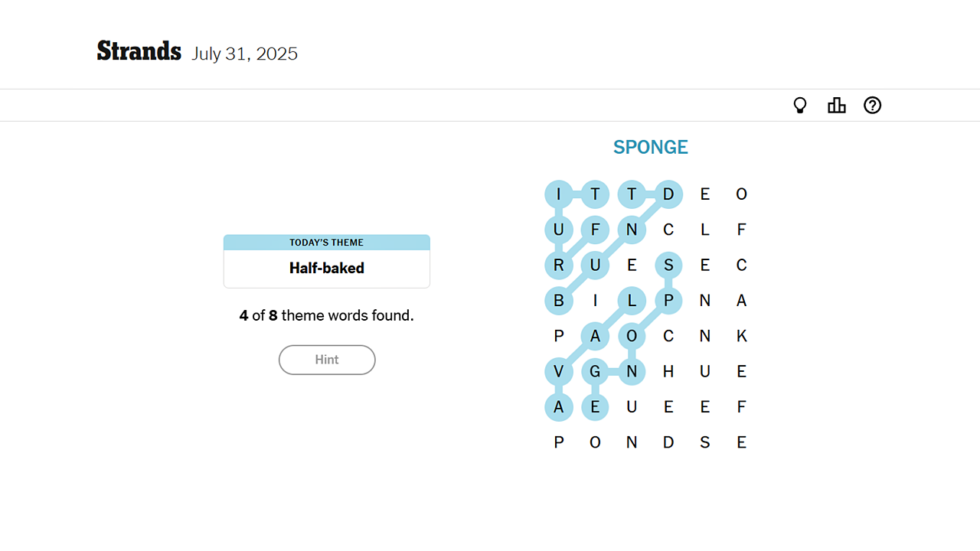Click letter A in the bottom-left of grid
The image size is (980, 551).
(559, 406)
